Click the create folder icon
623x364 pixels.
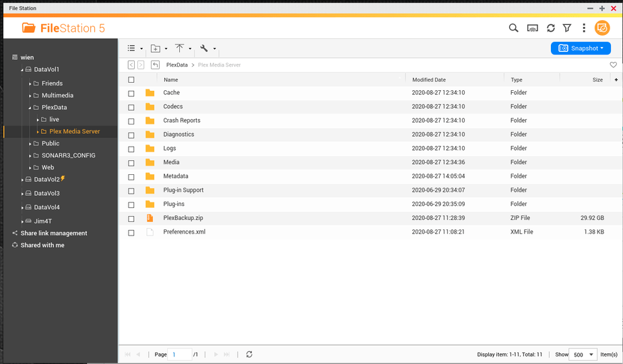[x=156, y=48]
